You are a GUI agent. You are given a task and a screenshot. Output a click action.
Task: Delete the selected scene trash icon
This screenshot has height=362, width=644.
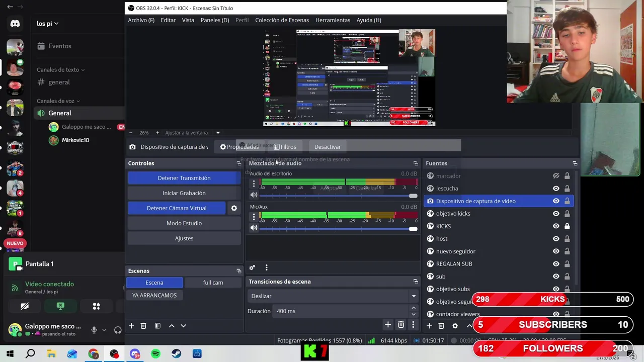(x=143, y=326)
